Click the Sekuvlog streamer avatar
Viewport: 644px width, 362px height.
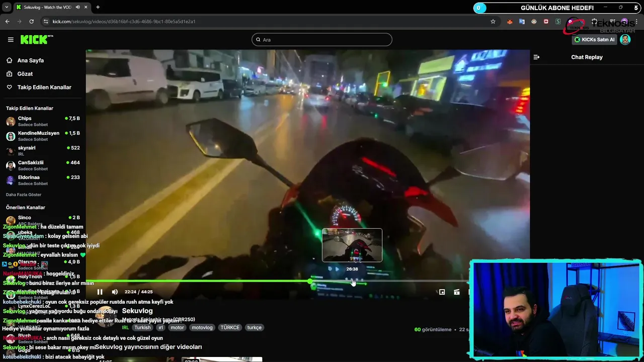pyautogui.click(x=106, y=316)
